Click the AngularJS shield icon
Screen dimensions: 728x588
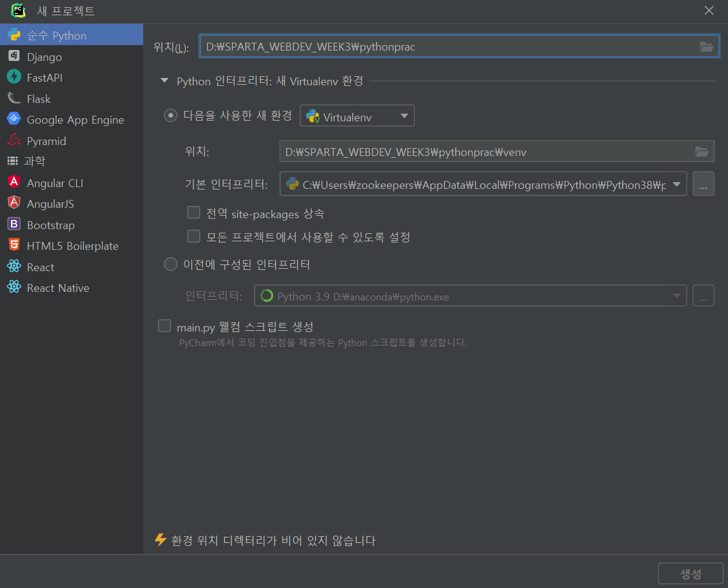14,203
